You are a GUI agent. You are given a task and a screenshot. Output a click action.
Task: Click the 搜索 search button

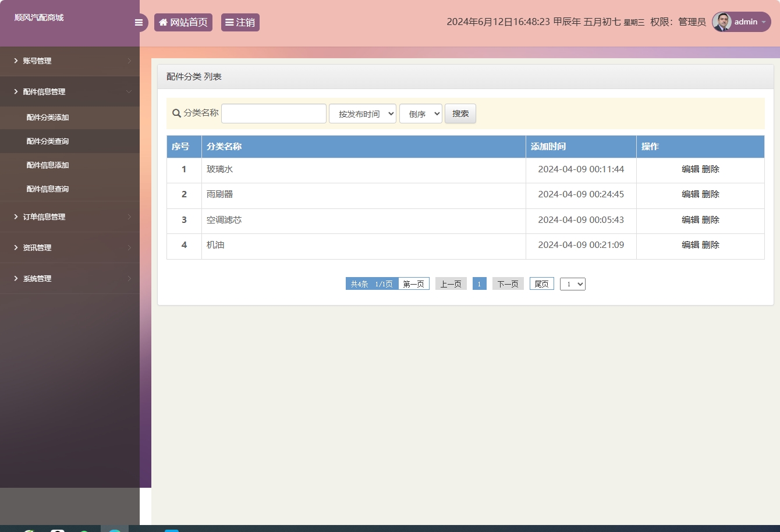460,114
